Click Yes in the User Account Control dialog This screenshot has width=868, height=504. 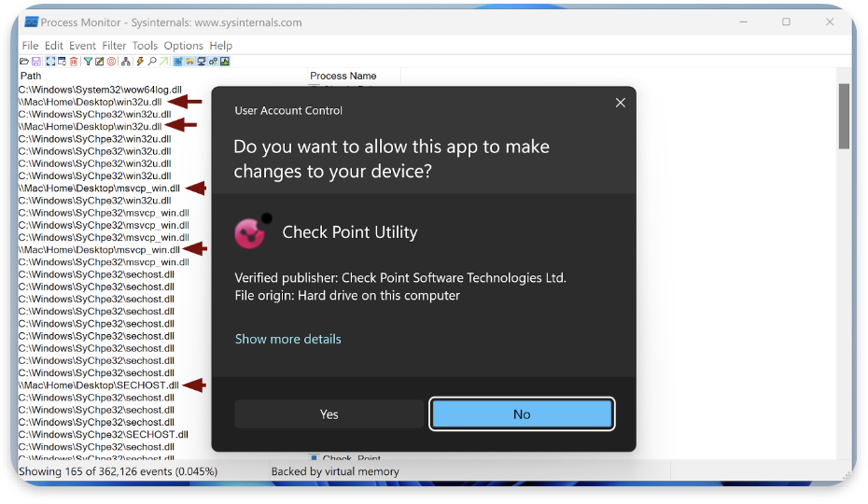[x=329, y=414]
